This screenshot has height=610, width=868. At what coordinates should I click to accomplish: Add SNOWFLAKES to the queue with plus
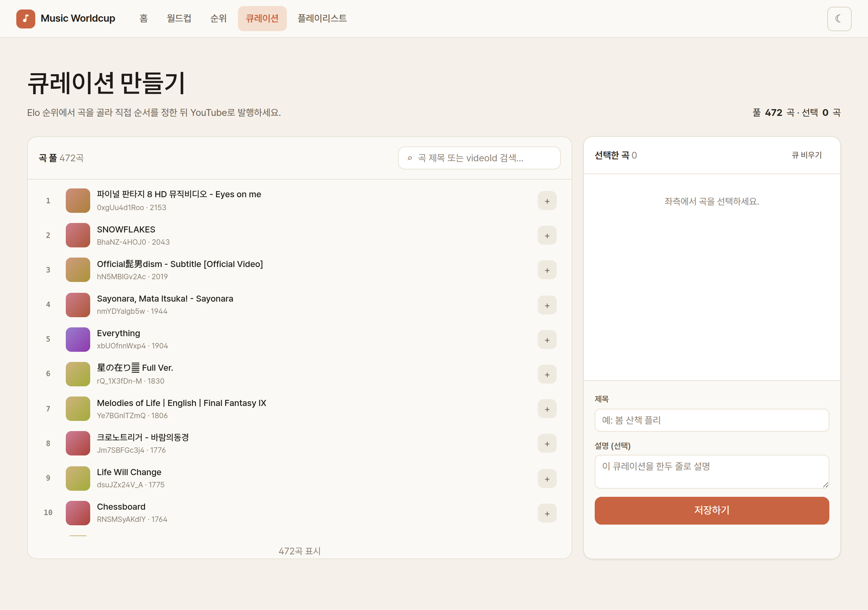(x=547, y=236)
